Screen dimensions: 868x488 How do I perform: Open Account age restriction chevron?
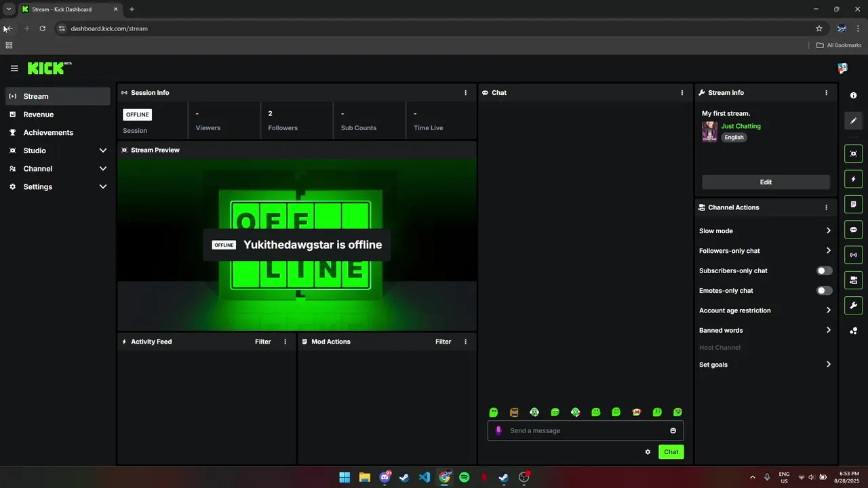point(828,310)
